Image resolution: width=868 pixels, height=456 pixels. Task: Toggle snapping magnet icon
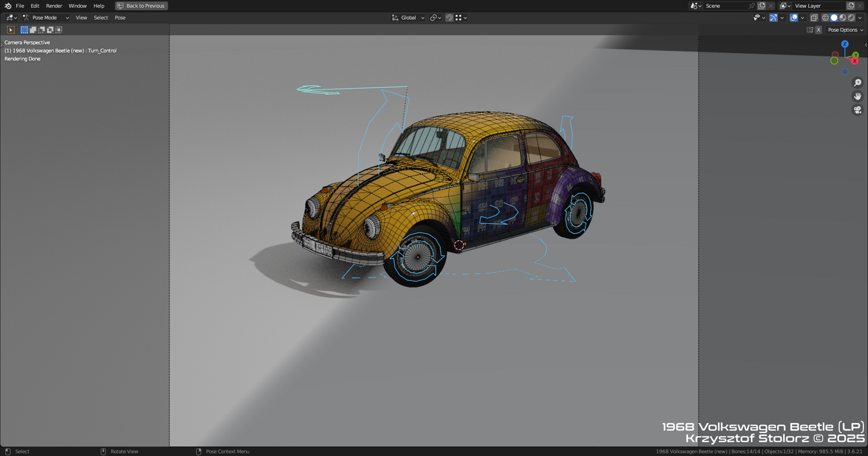(449, 18)
